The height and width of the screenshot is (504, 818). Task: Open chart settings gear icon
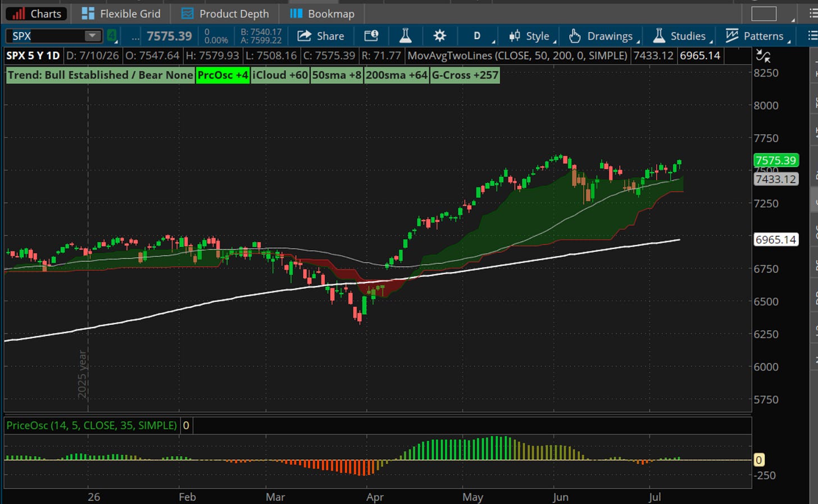(x=439, y=36)
